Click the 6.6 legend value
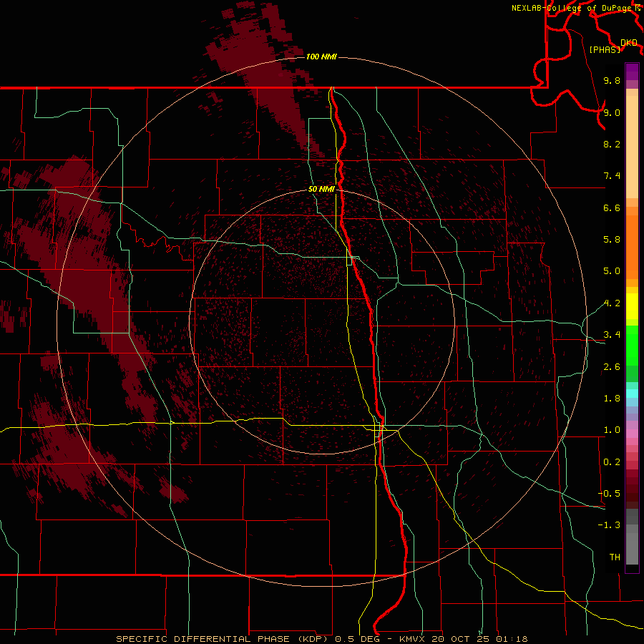 612,208
